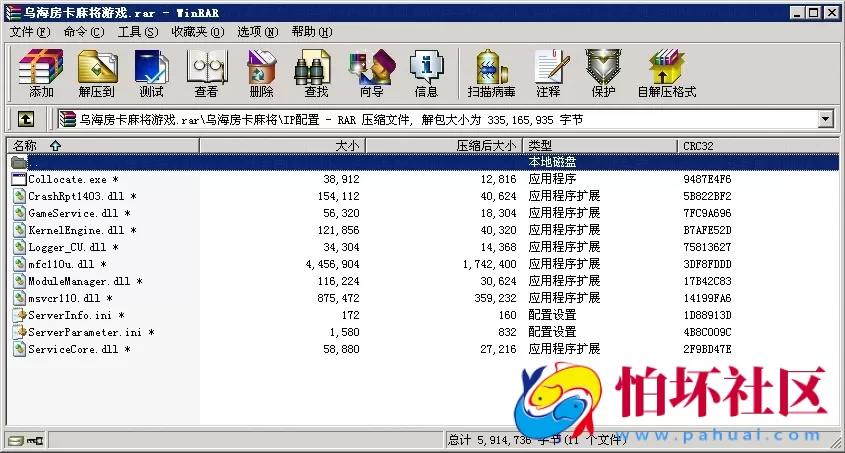The image size is (845, 453).
Task: Click the drive icon in status bar
Action: point(16,441)
